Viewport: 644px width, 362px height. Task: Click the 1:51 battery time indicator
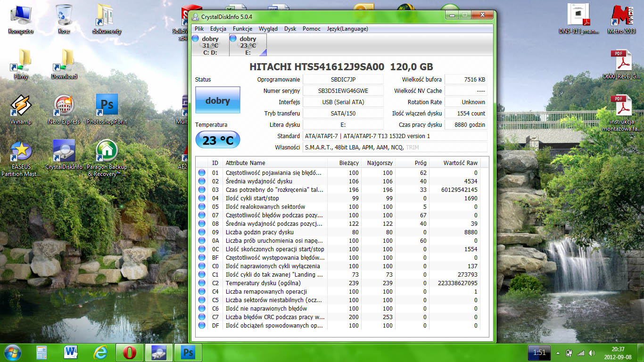pos(539,353)
